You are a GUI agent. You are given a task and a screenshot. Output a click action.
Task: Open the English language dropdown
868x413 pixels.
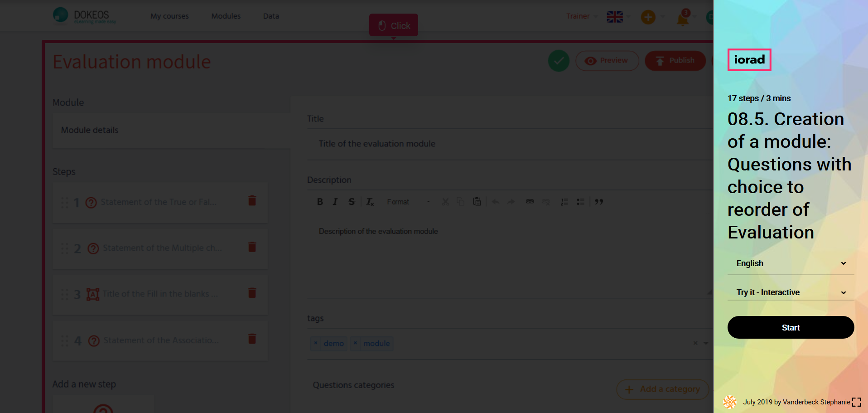pyautogui.click(x=791, y=263)
